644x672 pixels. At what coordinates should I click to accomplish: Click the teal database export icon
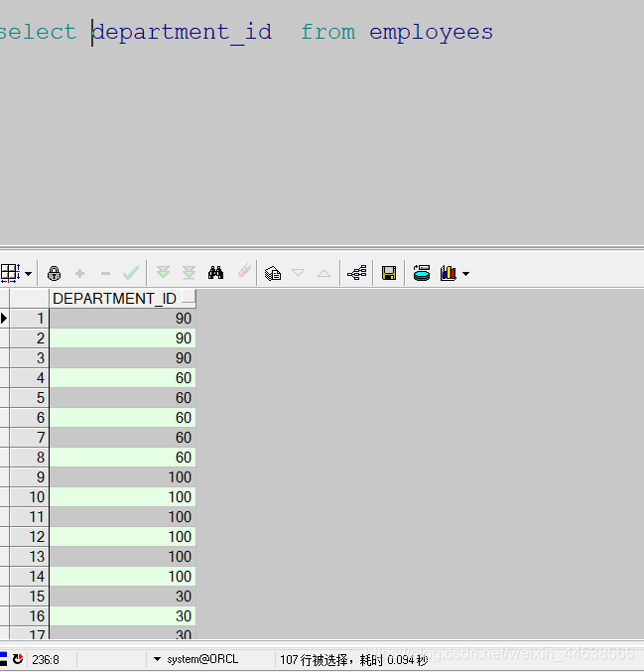[422, 273]
